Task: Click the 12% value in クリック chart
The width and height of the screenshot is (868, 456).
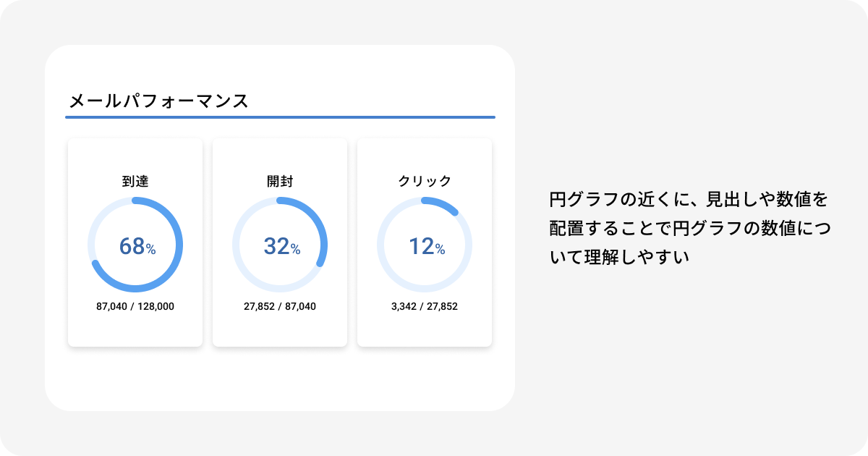Action: pos(427,246)
